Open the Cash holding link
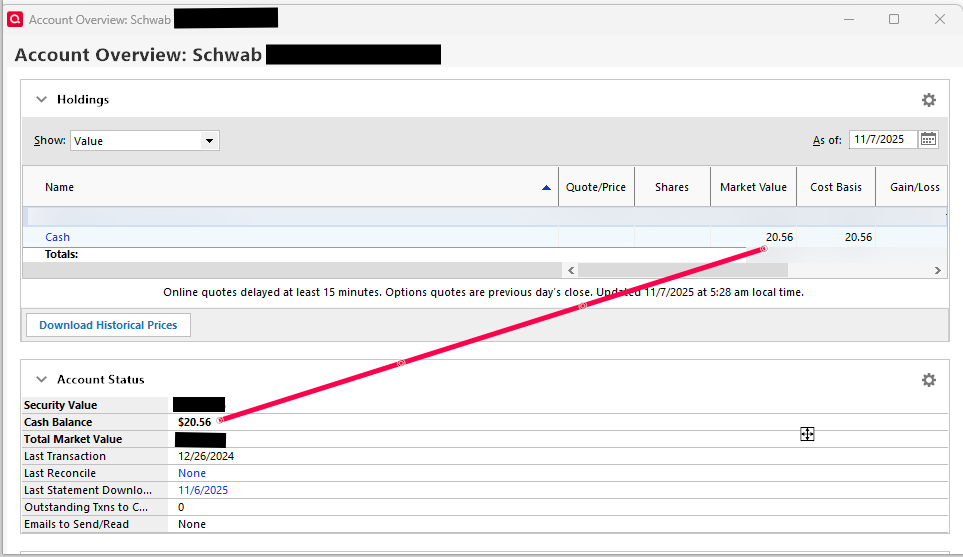The width and height of the screenshot is (963, 557). coord(57,237)
